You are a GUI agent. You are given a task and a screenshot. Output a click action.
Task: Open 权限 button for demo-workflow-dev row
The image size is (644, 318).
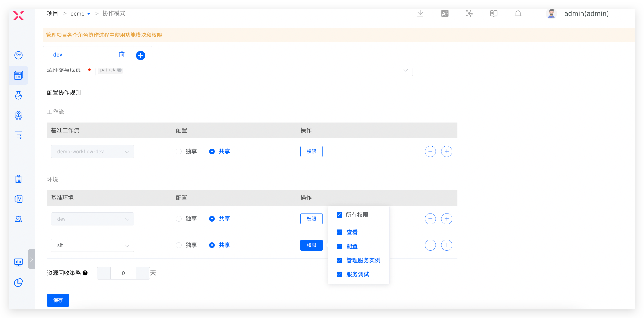click(311, 151)
